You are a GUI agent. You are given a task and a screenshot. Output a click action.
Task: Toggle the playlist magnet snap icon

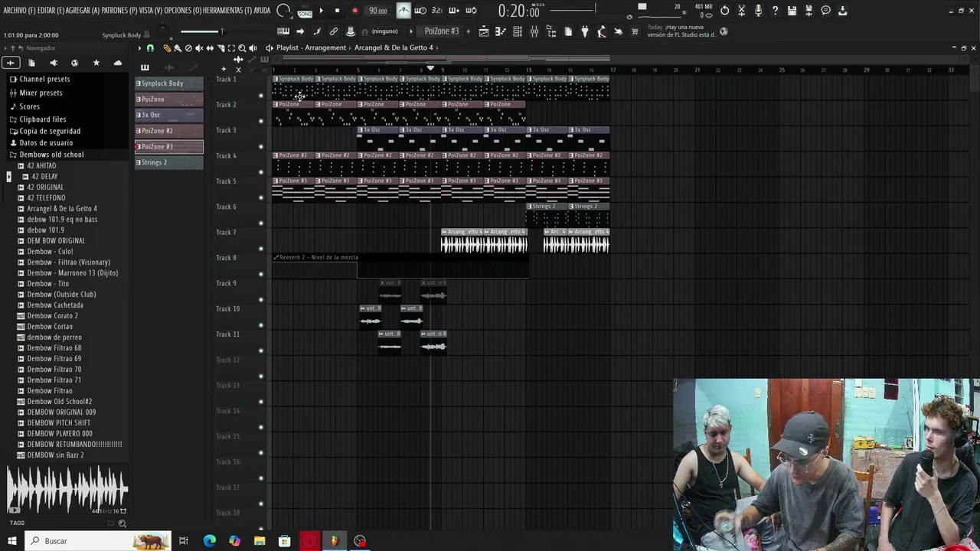point(150,48)
